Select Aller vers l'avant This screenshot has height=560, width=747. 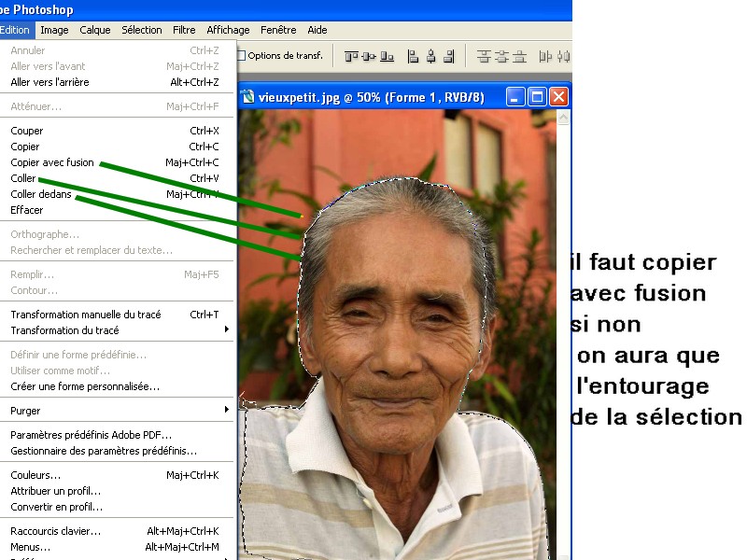[118, 66]
